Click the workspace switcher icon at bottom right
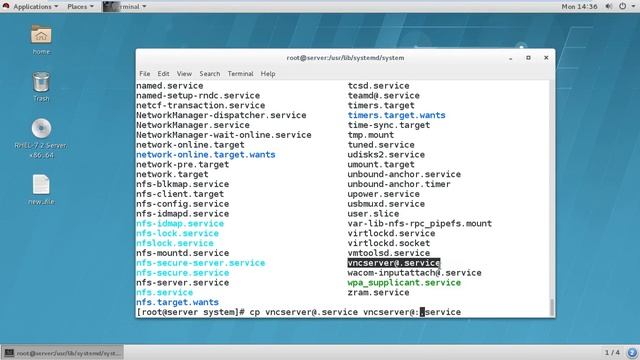The image size is (640, 360). click(632, 352)
